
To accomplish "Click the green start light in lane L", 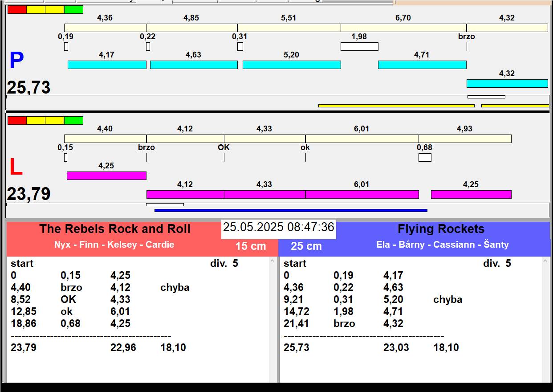I will click(73, 120).
